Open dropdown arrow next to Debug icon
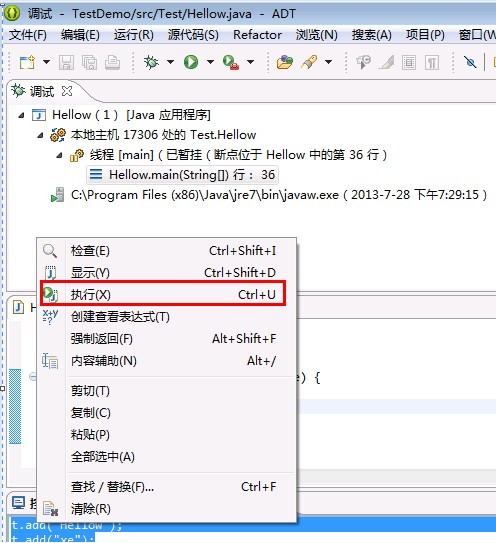Screen dimensions: 496x543 170,62
